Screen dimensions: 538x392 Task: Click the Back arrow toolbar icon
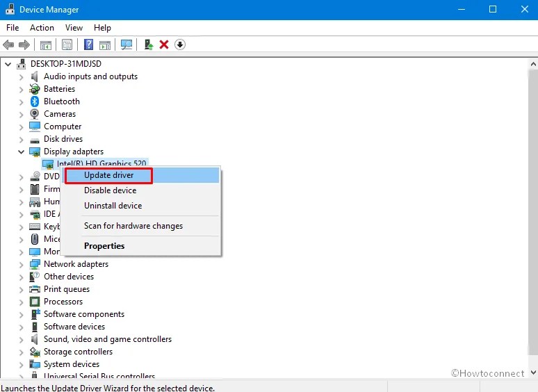pyautogui.click(x=8, y=44)
